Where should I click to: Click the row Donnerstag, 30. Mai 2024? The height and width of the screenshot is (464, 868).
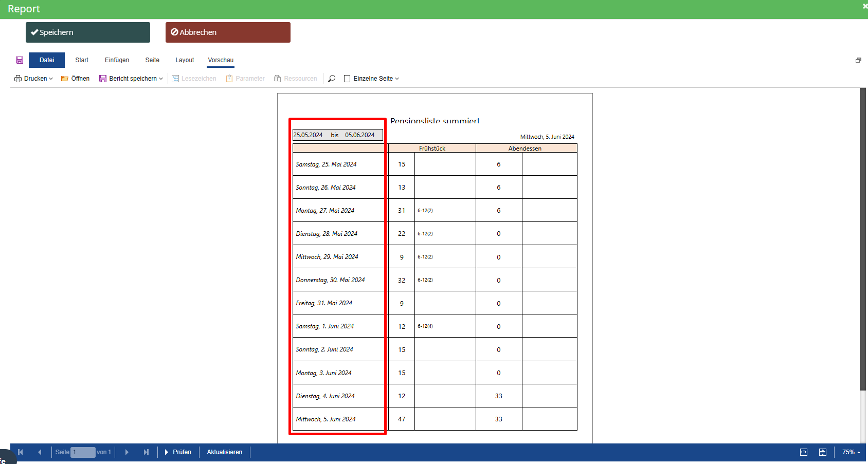click(435, 280)
